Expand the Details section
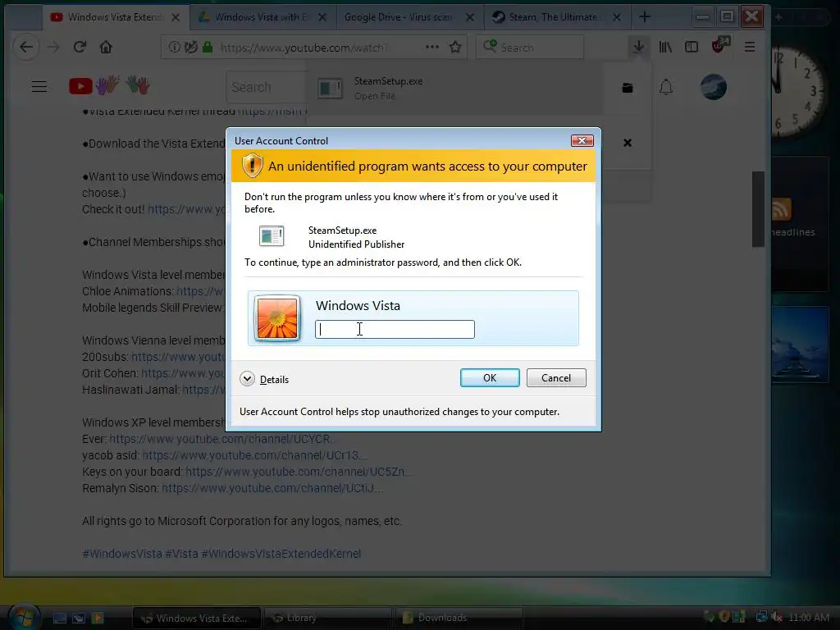This screenshot has width=840, height=630. pyautogui.click(x=265, y=379)
